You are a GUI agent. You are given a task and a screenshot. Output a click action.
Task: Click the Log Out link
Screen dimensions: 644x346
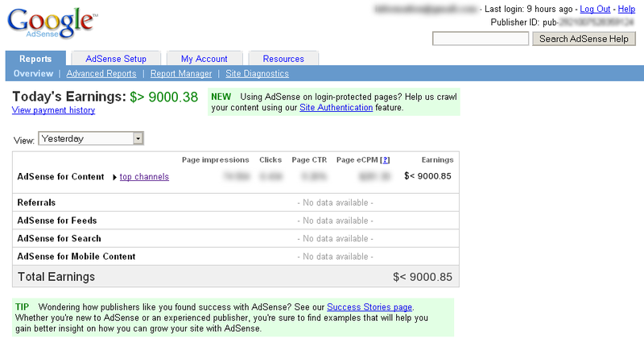[x=595, y=9]
